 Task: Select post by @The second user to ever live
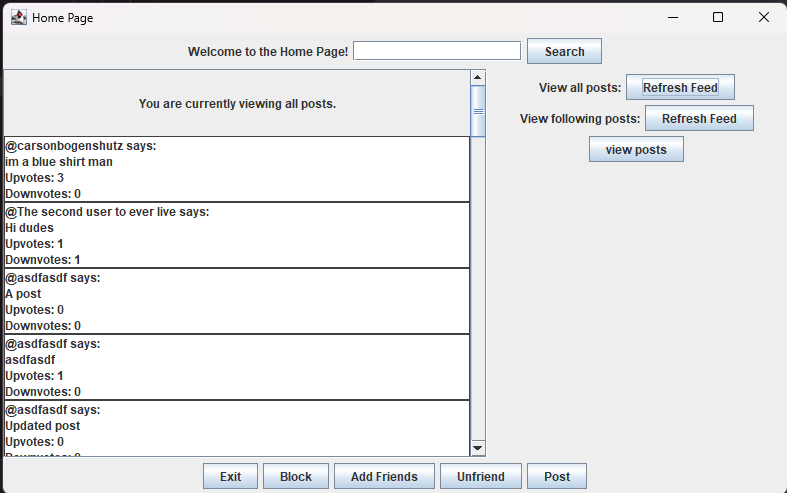(237, 235)
